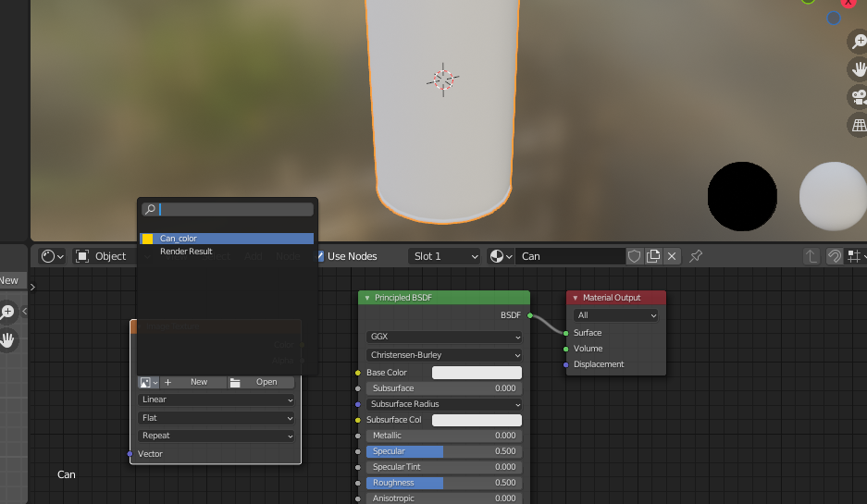This screenshot has width=867, height=504.
Task: Click the red X axis gizmo
Action: click(848, 2)
